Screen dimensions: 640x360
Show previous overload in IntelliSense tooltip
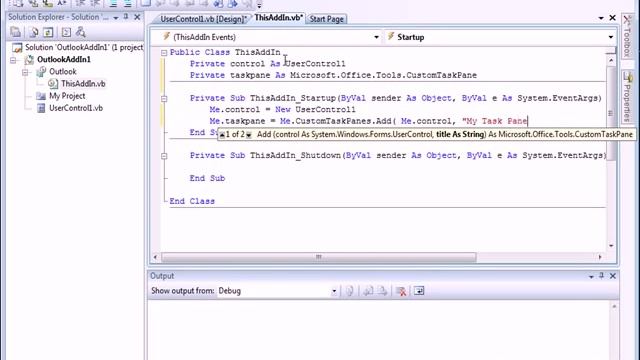pyautogui.click(x=222, y=135)
